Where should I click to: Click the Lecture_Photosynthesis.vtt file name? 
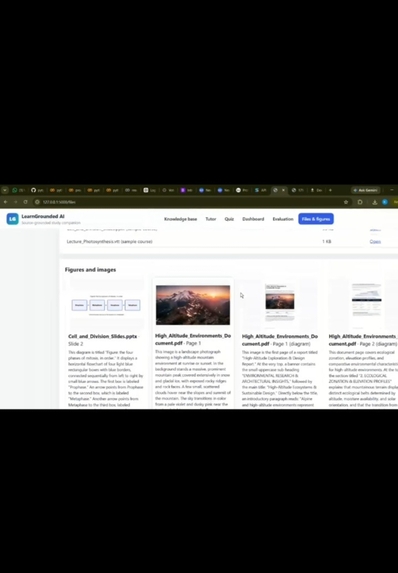point(109,242)
